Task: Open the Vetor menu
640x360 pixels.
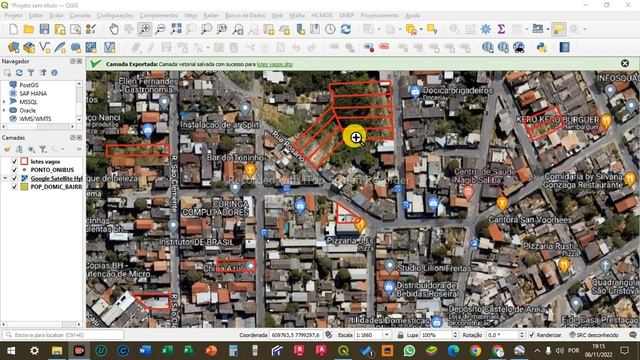Action: pos(191,16)
